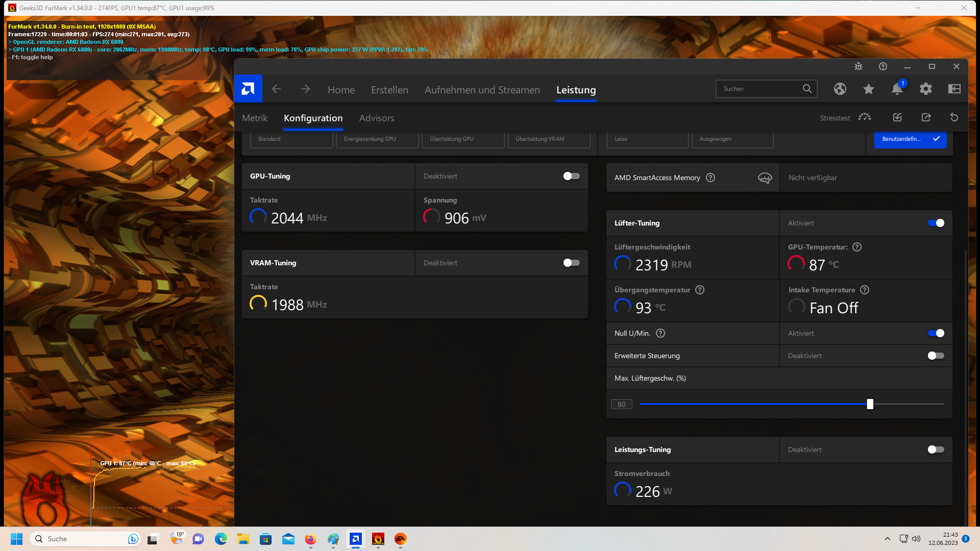The image size is (980, 551).
Task: Enable the GPU-Tuning toggle
Action: (x=571, y=176)
